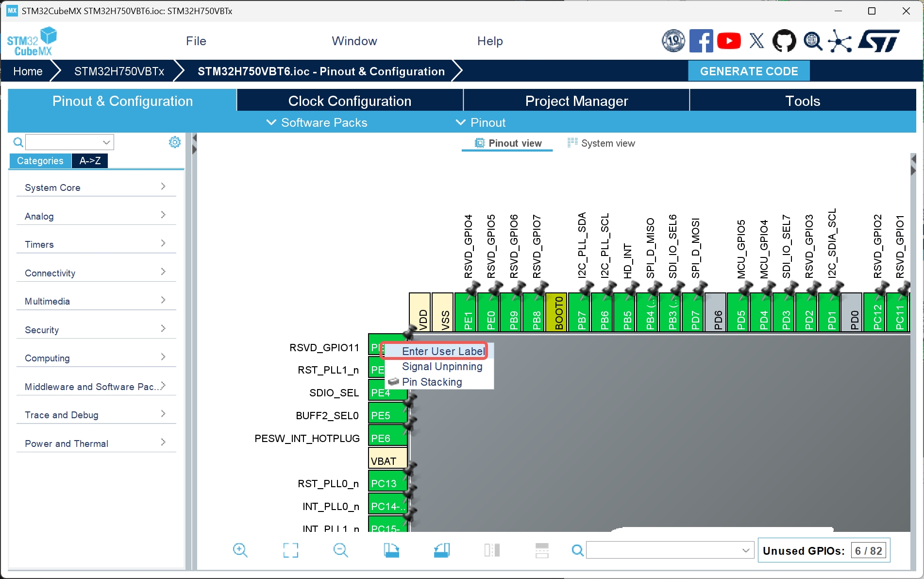This screenshot has height=579, width=924.
Task: Click the ST logo
Action: (x=878, y=41)
